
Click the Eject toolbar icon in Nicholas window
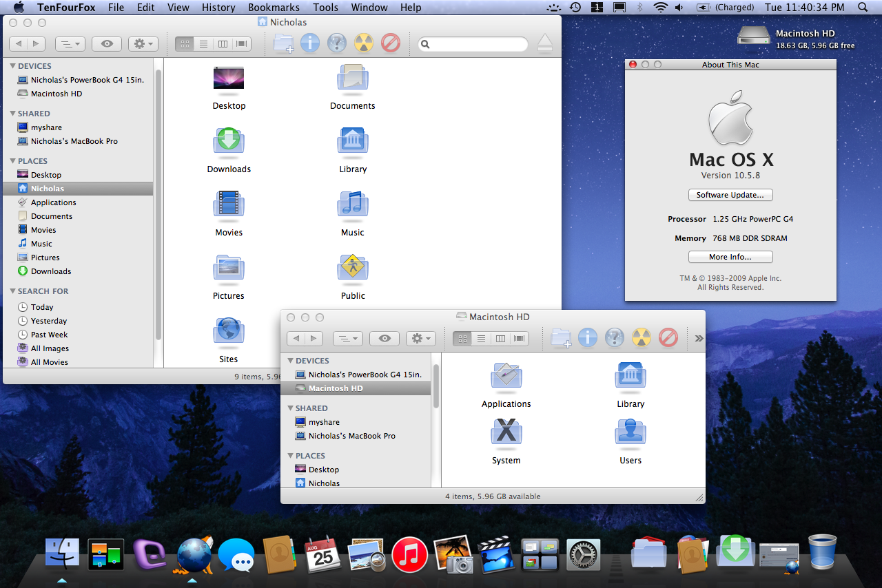pos(544,43)
